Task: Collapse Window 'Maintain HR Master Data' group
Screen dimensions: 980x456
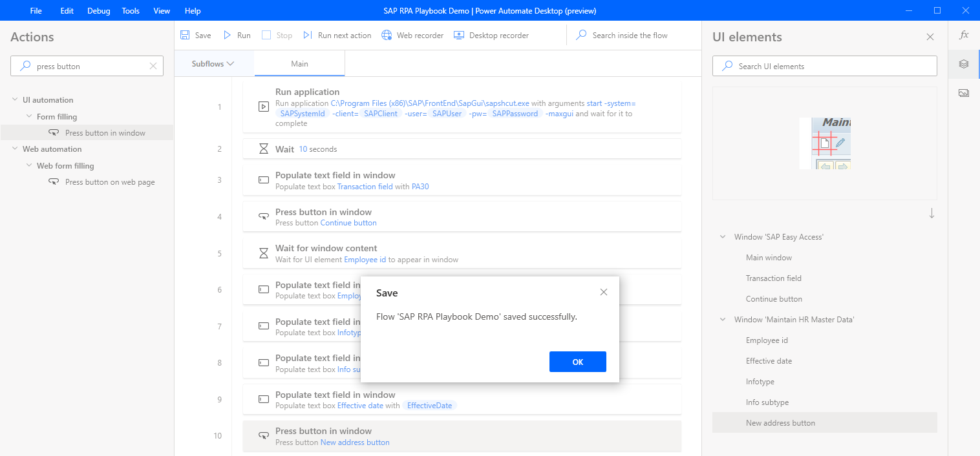Action: [722, 319]
